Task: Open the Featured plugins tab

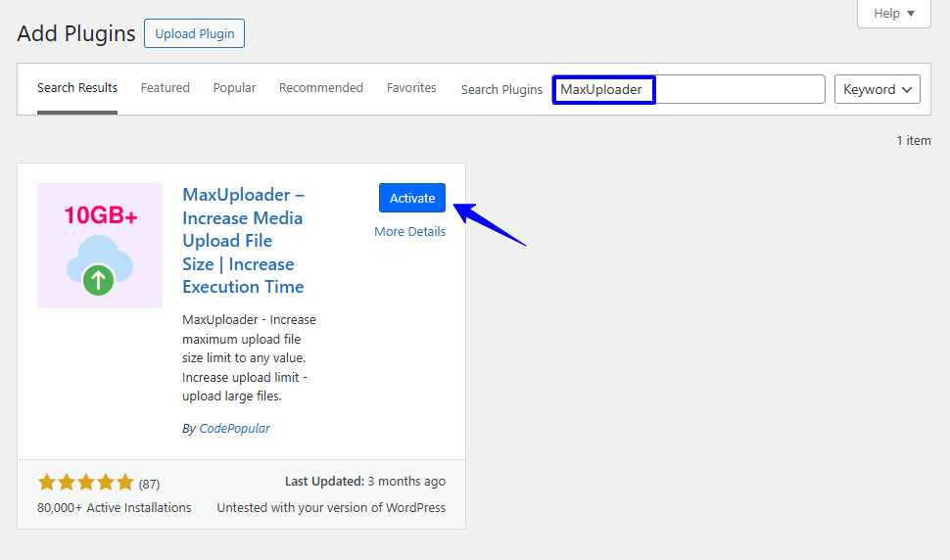Action: 165,88
